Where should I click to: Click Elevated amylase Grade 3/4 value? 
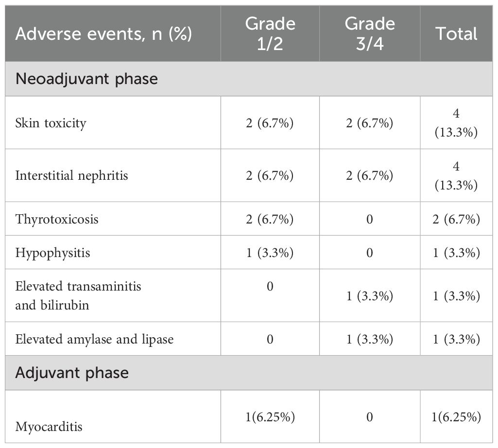coord(370,339)
